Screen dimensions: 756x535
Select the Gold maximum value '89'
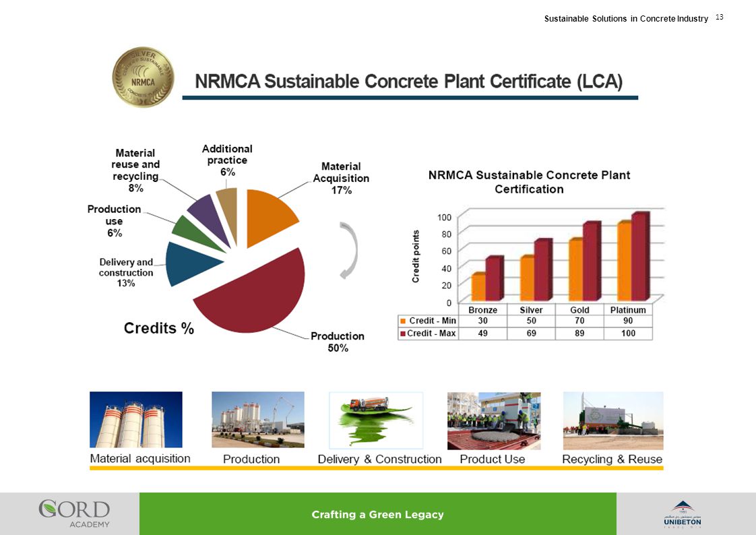(x=579, y=334)
